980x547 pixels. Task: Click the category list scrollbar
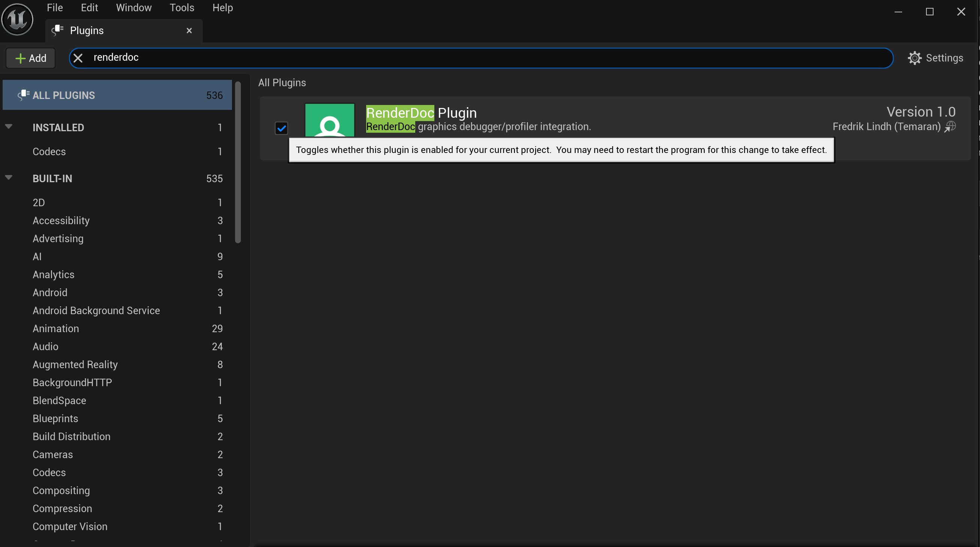tap(238, 162)
